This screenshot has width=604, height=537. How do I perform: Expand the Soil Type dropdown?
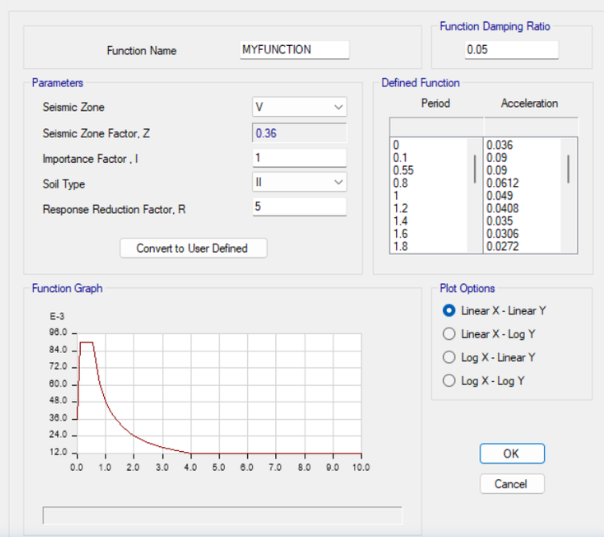(x=299, y=182)
